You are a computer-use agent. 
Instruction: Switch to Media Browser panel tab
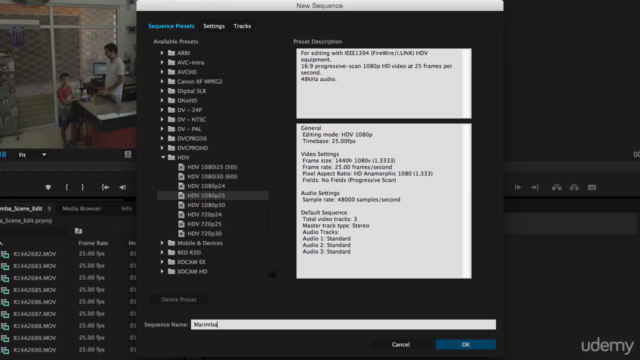coord(82,209)
